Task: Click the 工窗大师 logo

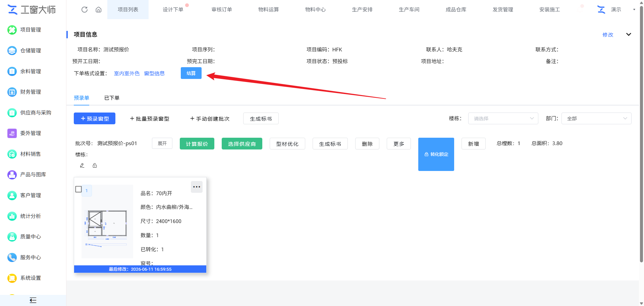Action: click(x=32, y=10)
